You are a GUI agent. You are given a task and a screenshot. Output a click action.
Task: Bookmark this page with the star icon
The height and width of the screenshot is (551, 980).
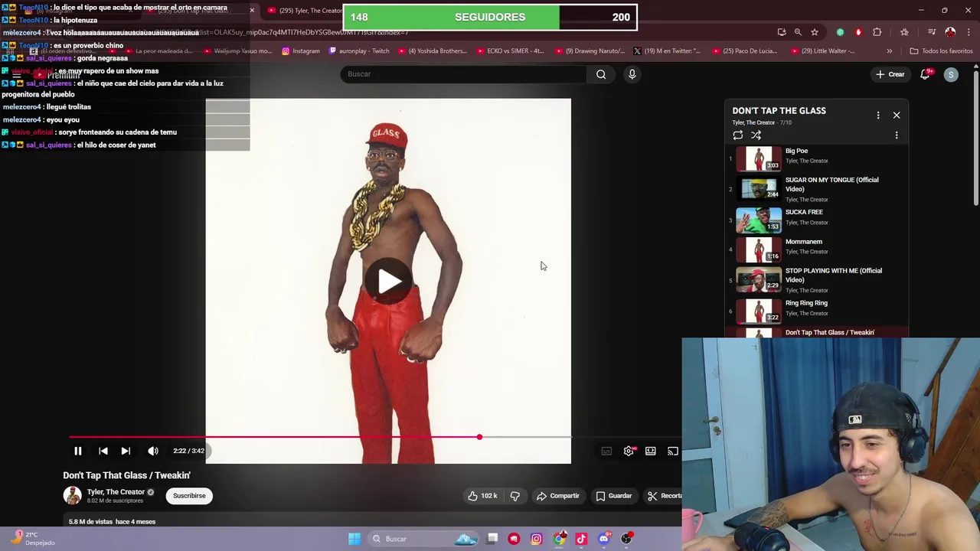(815, 32)
